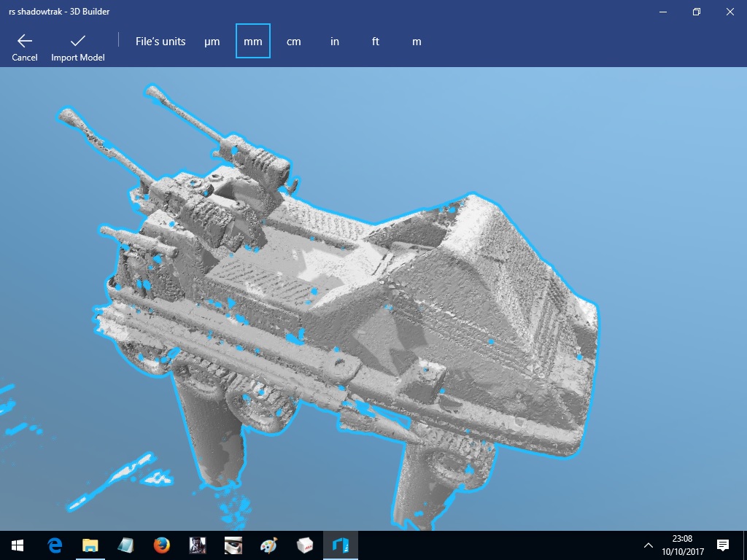
Task: Choose cm as the file's units
Action: 293,42
